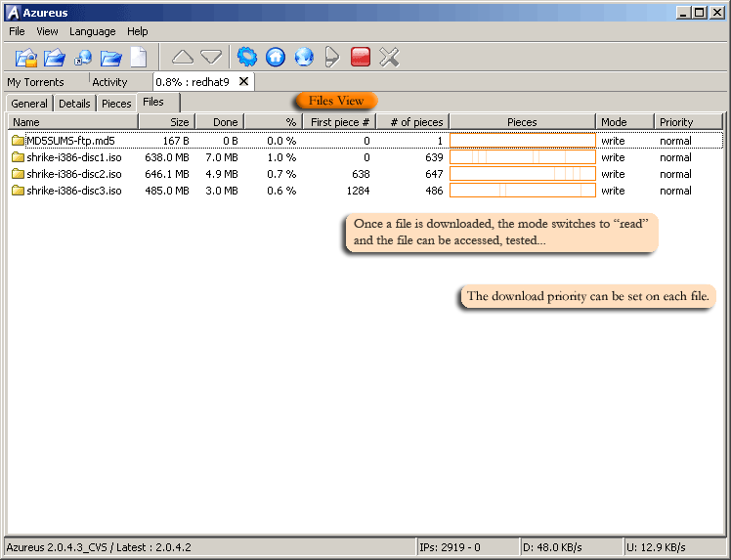Click the red stop toolbar icon

(x=361, y=57)
